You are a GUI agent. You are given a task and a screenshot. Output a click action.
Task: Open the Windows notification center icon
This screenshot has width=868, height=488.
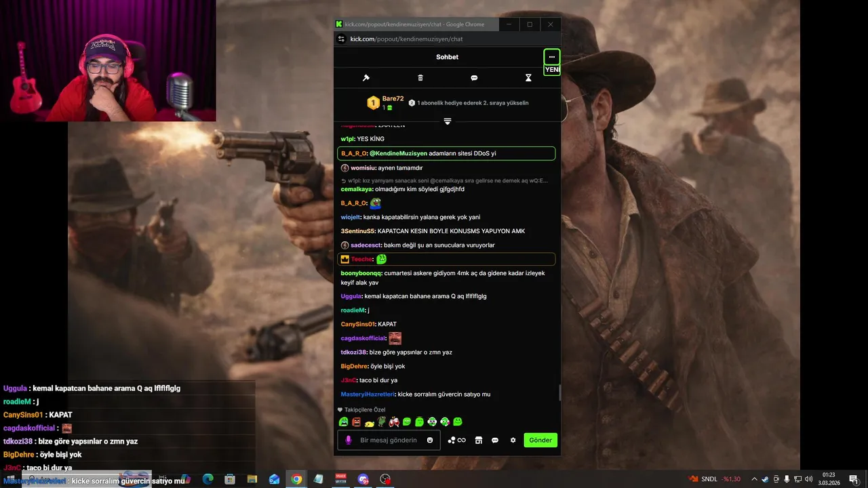click(x=854, y=479)
